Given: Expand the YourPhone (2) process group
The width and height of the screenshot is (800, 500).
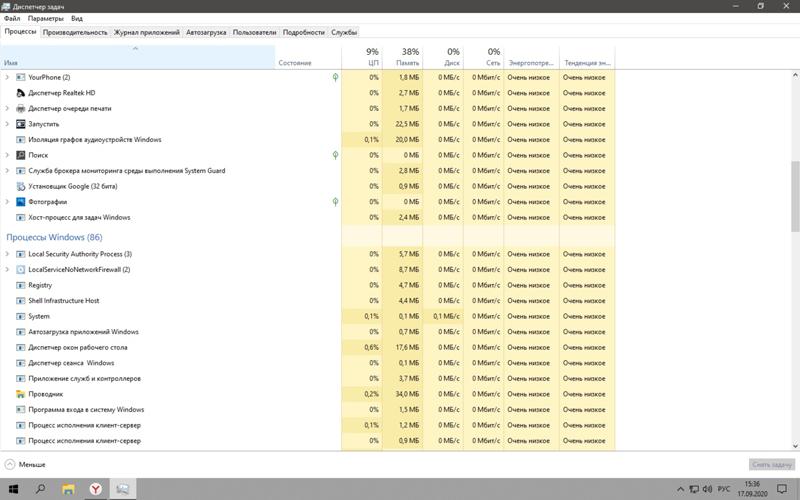Looking at the screenshot, I should click(7, 78).
